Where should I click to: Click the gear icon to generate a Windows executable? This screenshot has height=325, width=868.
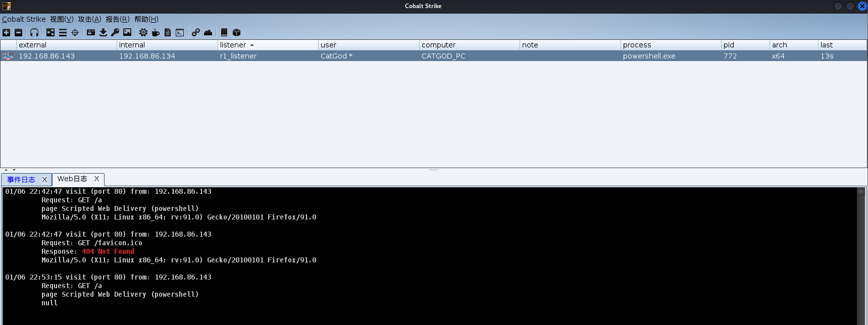coord(143,32)
